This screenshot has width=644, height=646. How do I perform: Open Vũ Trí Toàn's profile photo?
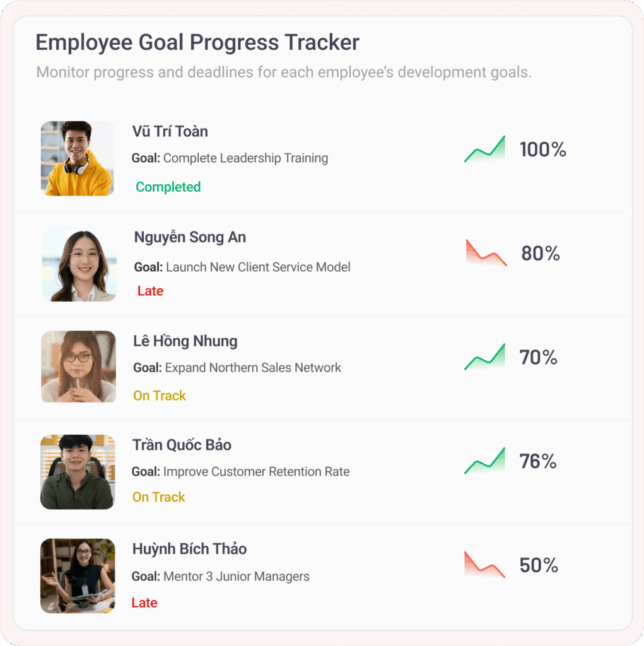tap(77, 158)
